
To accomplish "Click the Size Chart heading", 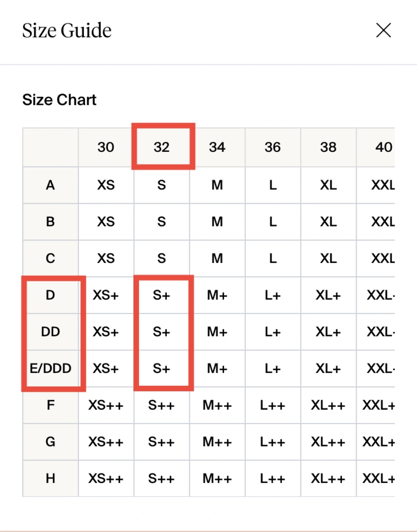I will [x=59, y=100].
